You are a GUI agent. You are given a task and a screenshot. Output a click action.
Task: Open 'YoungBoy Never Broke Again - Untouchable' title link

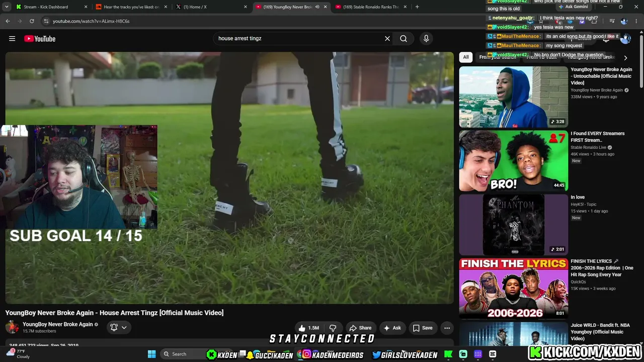point(601,76)
